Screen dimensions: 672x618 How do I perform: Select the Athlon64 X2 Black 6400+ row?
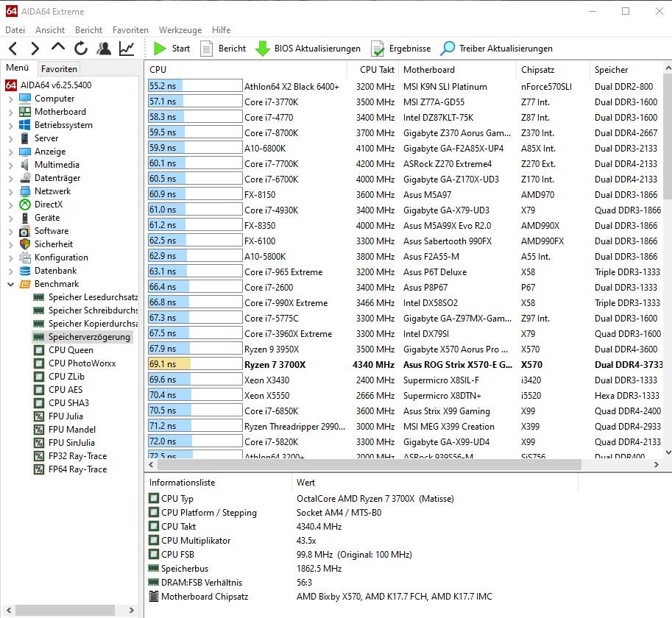pyautogui.click(x=405, y=87)
